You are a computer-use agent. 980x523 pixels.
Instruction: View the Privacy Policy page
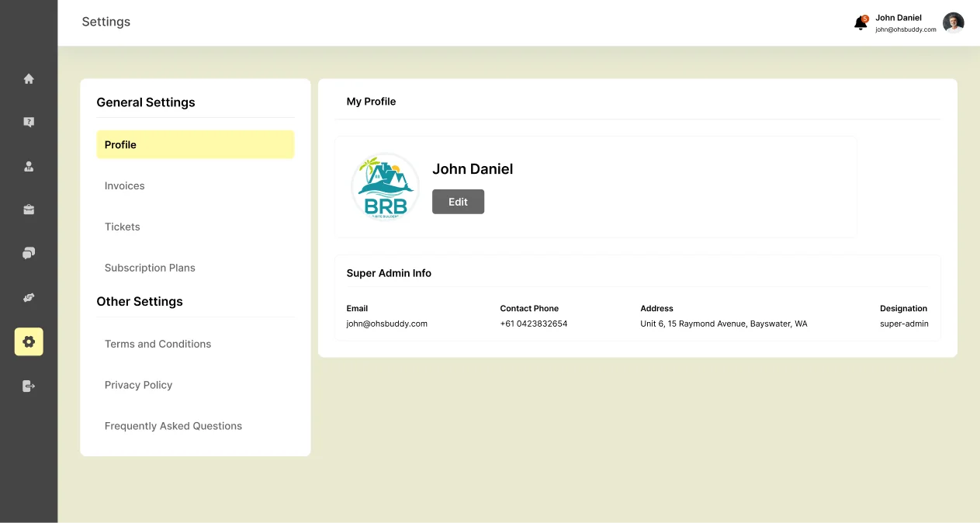pyautogui.click(x=138, y=385)
